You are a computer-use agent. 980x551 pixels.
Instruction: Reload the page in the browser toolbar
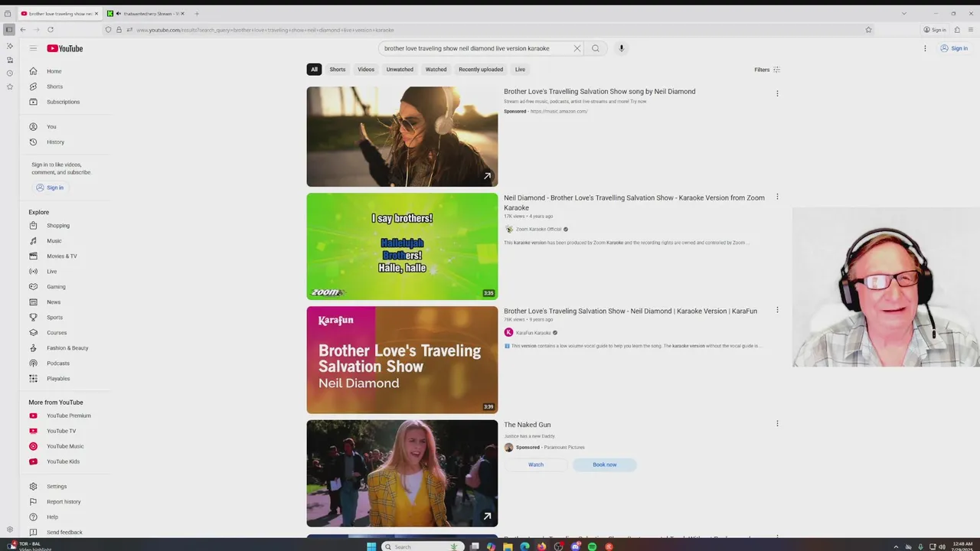51,30
